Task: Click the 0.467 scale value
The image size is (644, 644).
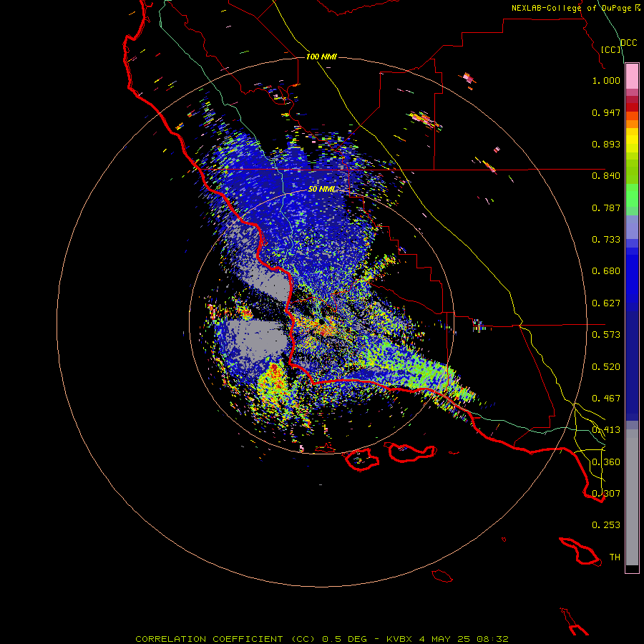Action: [606, 399]
